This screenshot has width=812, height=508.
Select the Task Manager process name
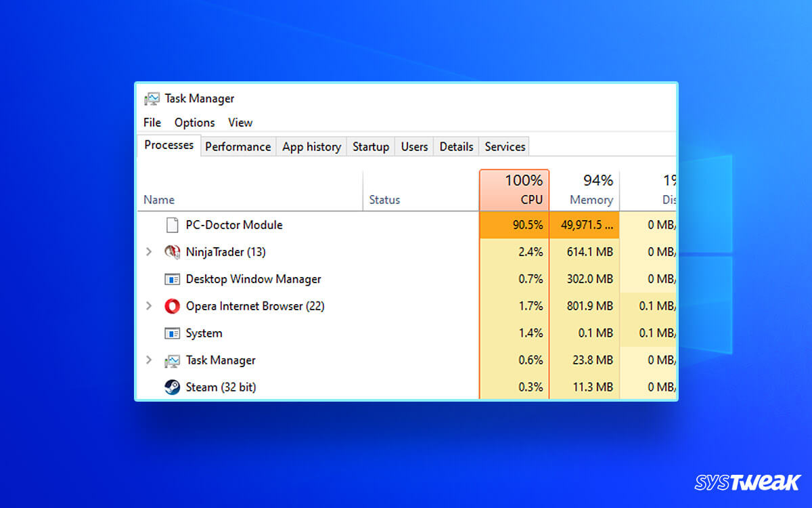(x=221, y=360)
